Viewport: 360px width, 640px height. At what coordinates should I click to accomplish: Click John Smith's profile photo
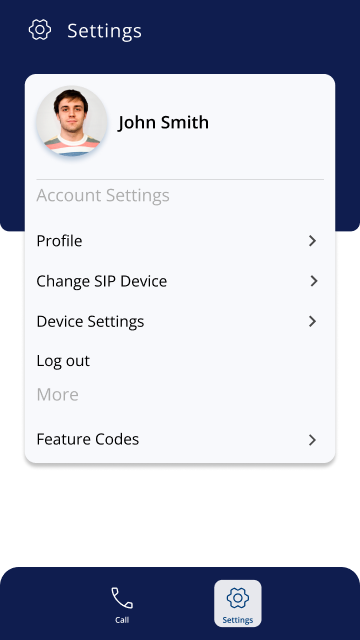click(x=72, y=121)
